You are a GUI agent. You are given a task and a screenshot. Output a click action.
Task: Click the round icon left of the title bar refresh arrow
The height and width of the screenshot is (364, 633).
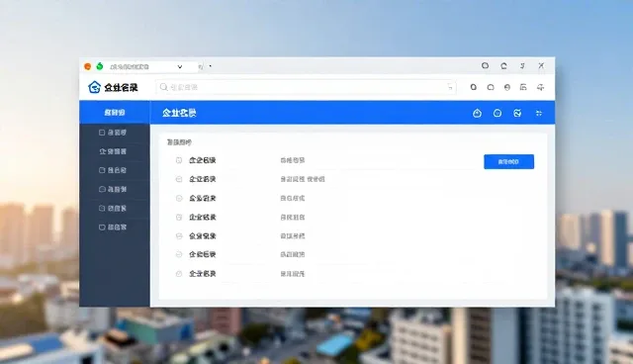tap(485, 65)
